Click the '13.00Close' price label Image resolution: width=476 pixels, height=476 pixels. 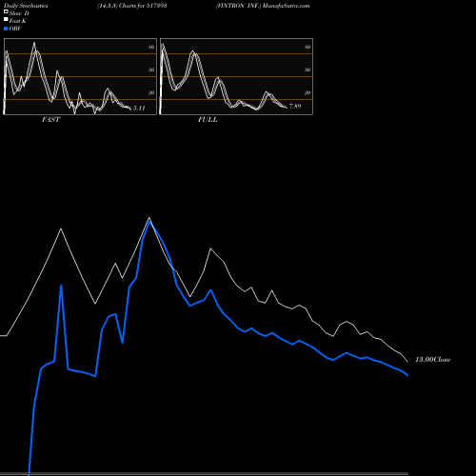(x=433, y=360)
